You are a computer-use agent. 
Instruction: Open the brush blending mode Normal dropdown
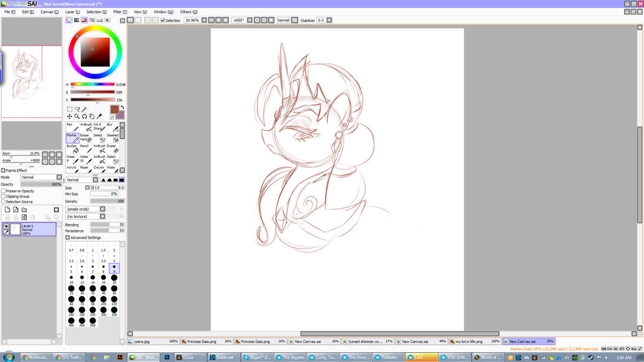pos(82,180)
